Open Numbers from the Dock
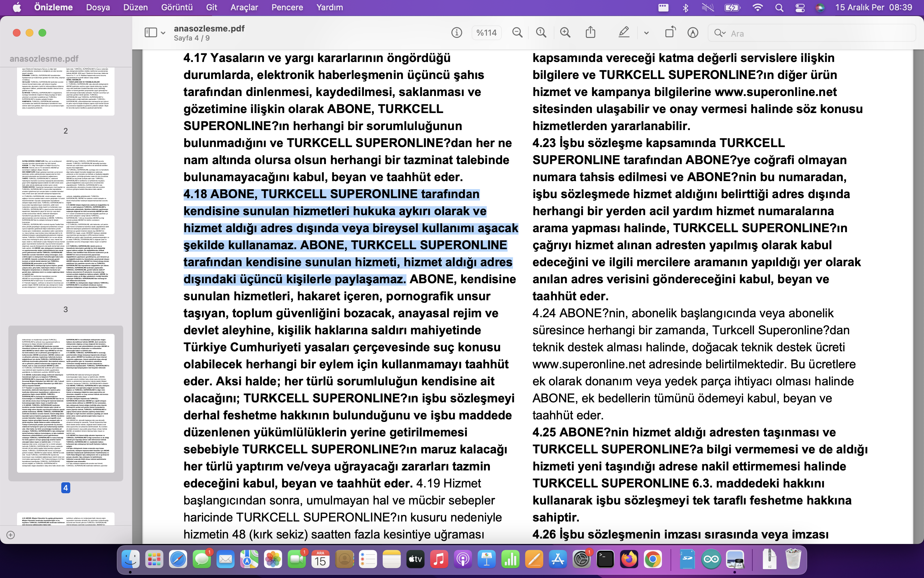Image resolution: width=924 pixels, height=578 pixels. (510, 560)
